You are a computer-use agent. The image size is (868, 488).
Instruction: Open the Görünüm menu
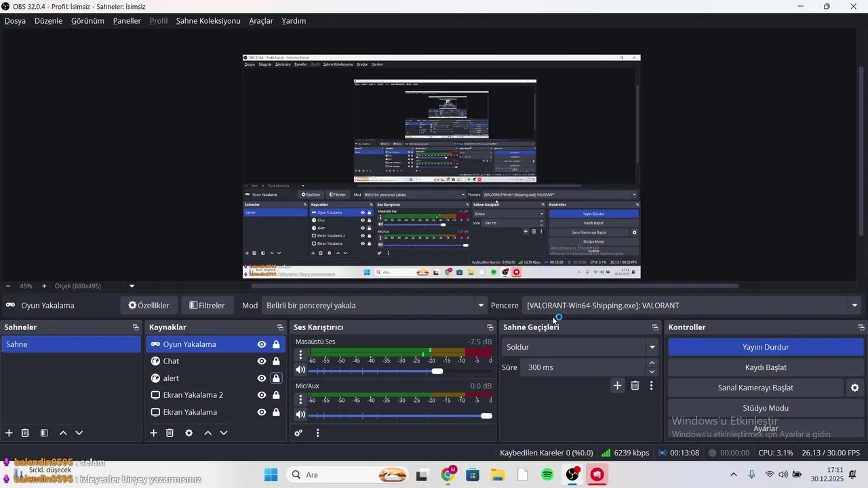[87, 21]
